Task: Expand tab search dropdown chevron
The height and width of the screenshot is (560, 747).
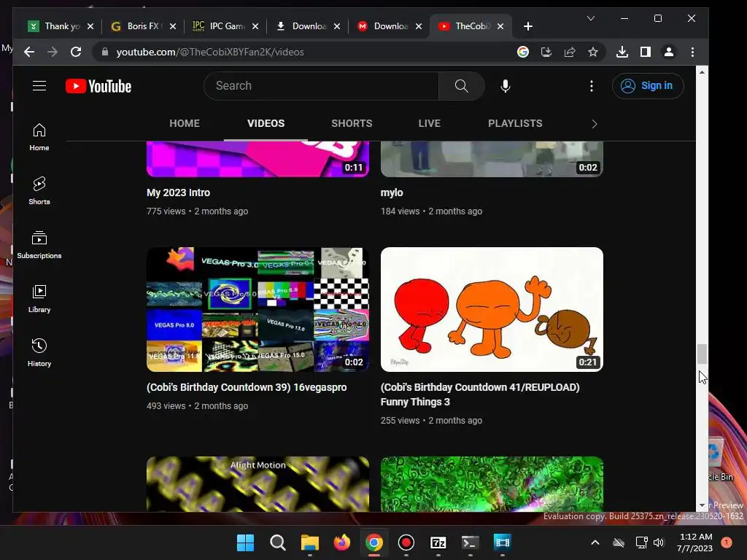Action: 591,18
